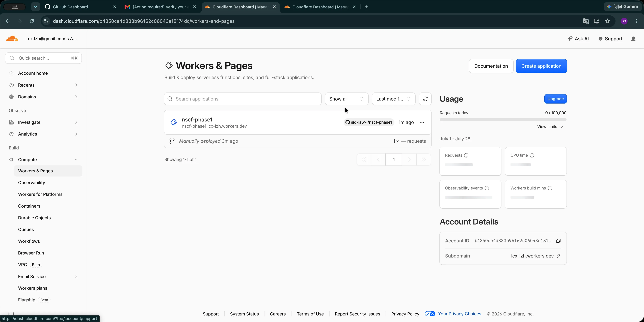This screenshot has height=322, width=644.
Task: Click the translate page icon
Action: click(585, 21)
